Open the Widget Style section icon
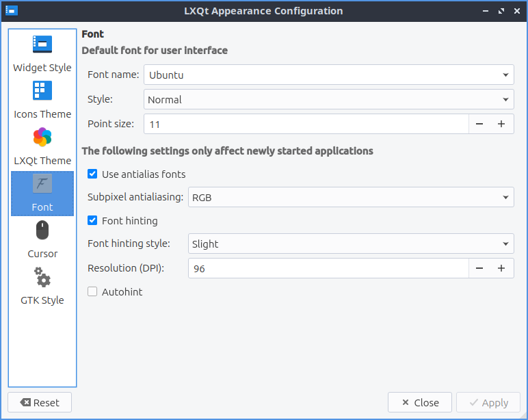Viewport: 528px width, 420px height. tap(42, 45)
